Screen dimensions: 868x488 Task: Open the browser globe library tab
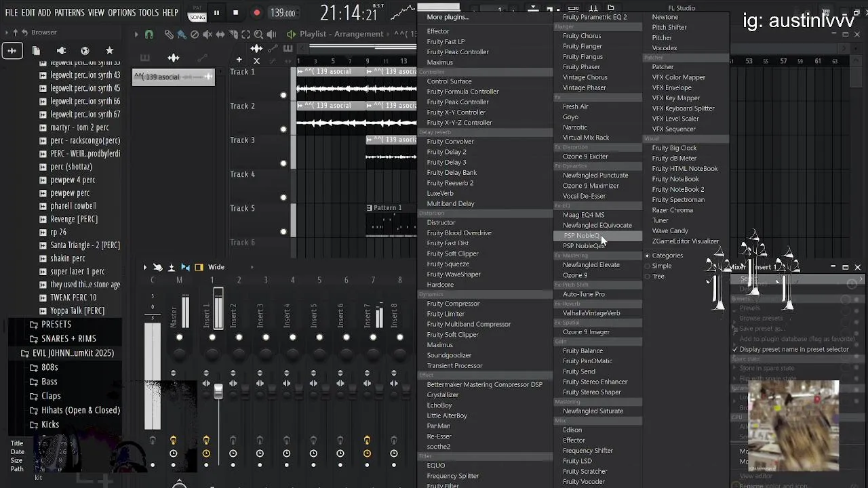click(x=85, y=51)
